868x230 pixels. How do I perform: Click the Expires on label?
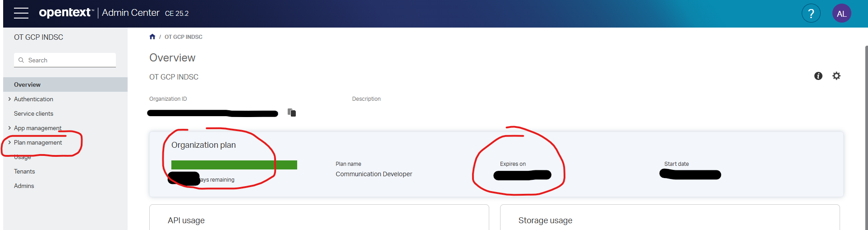click(513, 164)
